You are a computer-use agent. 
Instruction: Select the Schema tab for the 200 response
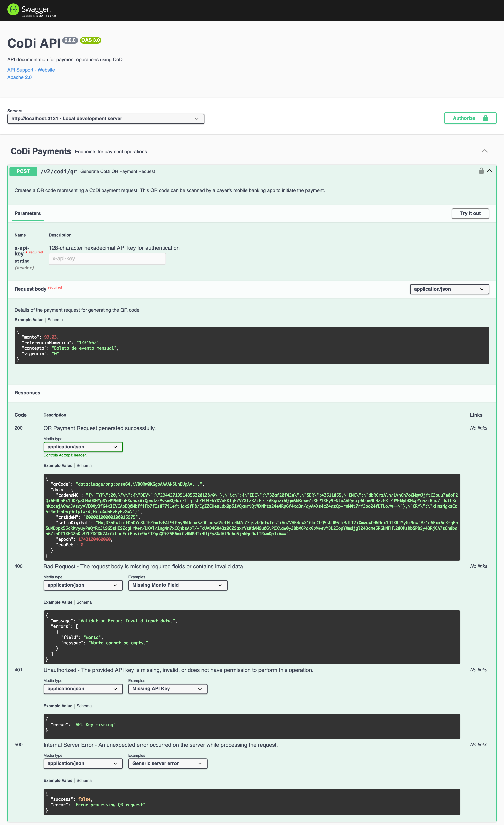84,465
